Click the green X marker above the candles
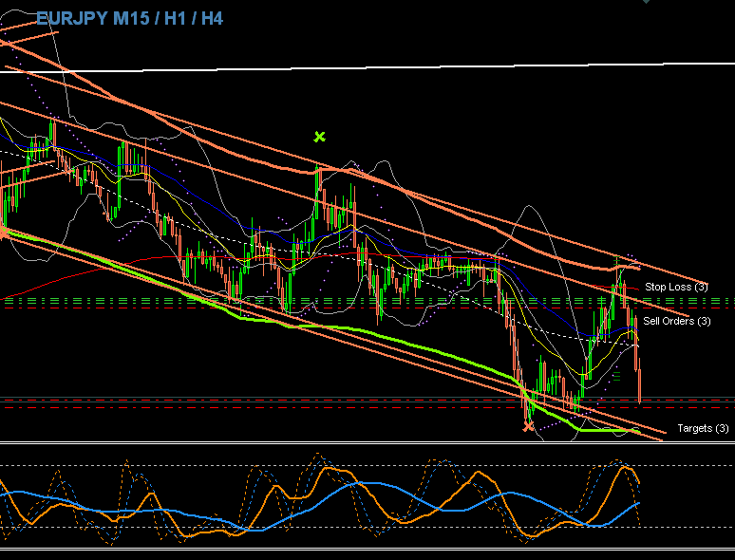 click(x=320, y=137)
